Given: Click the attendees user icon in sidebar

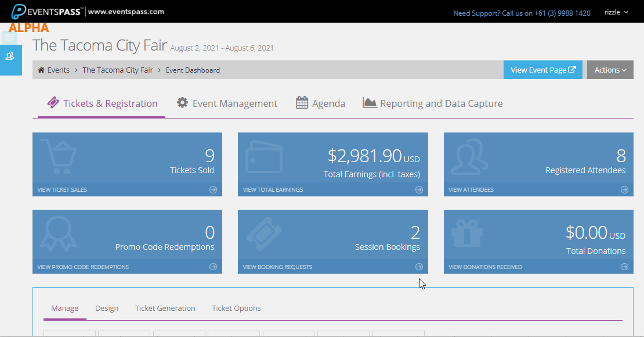Looking at the screenshot, I should click(x=10, y=56).
